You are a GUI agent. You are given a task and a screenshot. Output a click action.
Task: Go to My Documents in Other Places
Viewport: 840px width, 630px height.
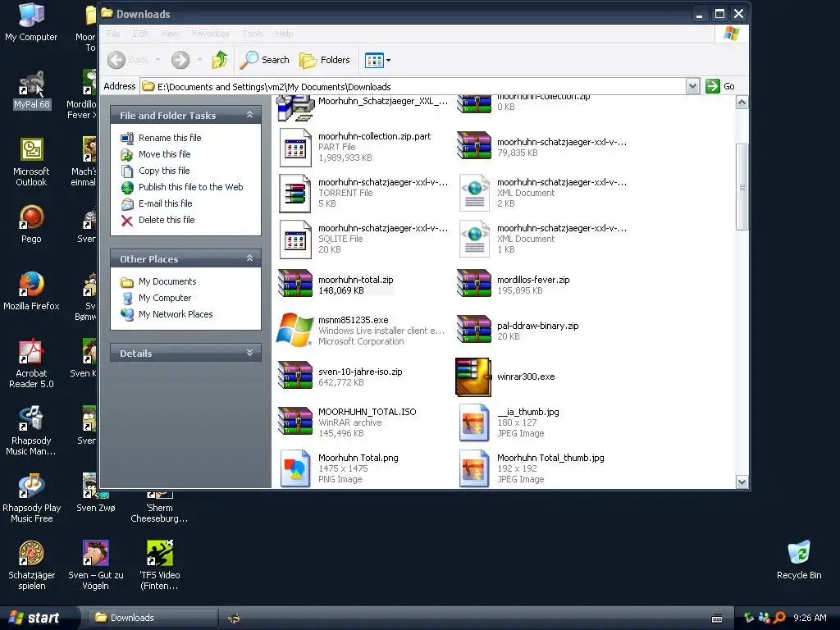tap(167, 281)
